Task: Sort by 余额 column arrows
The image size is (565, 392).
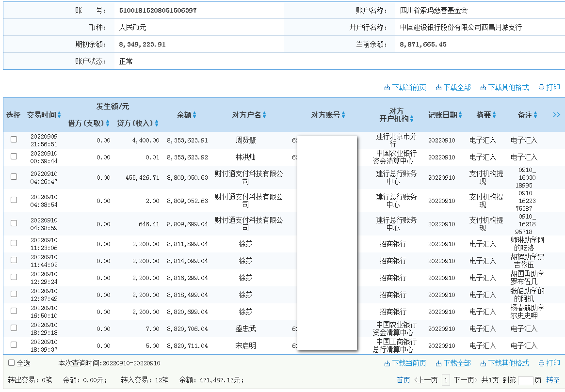Action: point(194,115)
